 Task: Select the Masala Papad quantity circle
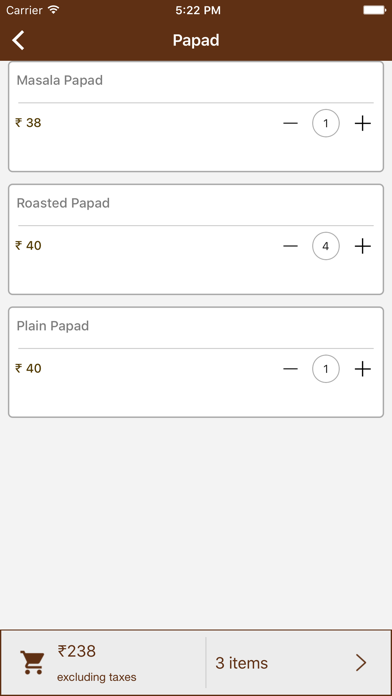(x=326, y=123)
